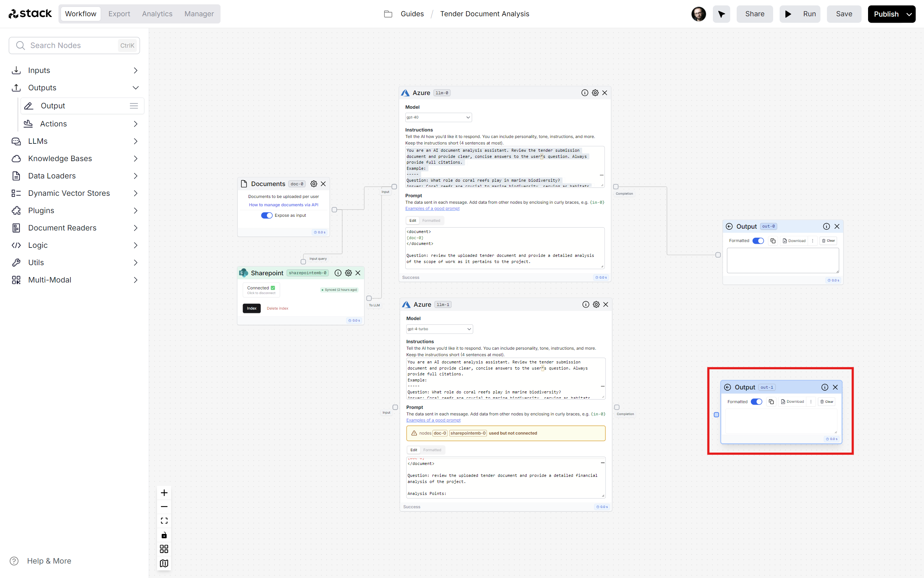924x578 pixels.
Task: Auto-arrange nodes with grid icon
Action: (164, 549)
